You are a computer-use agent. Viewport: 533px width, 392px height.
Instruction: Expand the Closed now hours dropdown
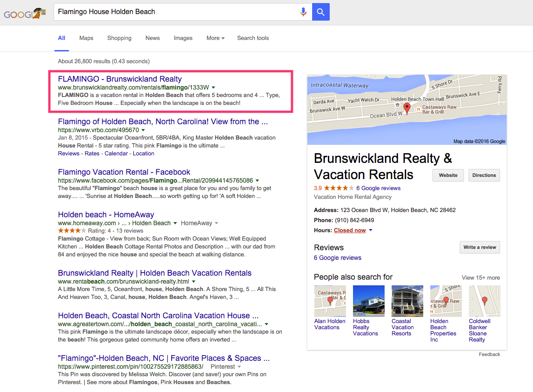(353, 230)
